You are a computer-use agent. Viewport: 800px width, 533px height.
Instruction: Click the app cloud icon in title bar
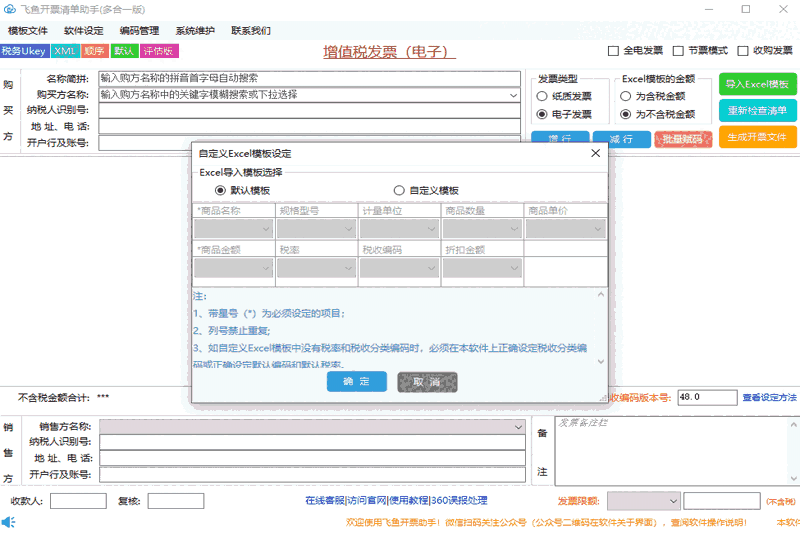[10, 9]
